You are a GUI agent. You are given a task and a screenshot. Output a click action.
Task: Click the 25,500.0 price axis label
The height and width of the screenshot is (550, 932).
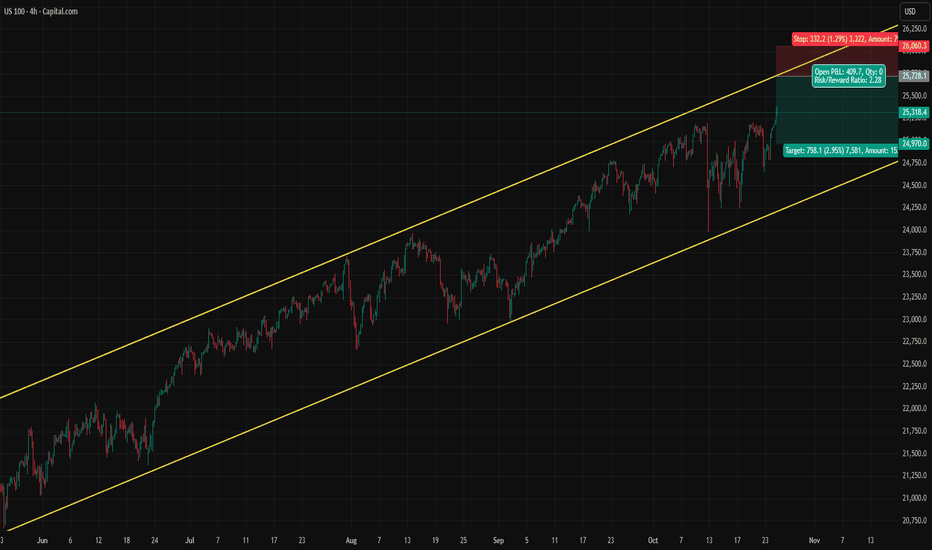(x=914, y=96)
